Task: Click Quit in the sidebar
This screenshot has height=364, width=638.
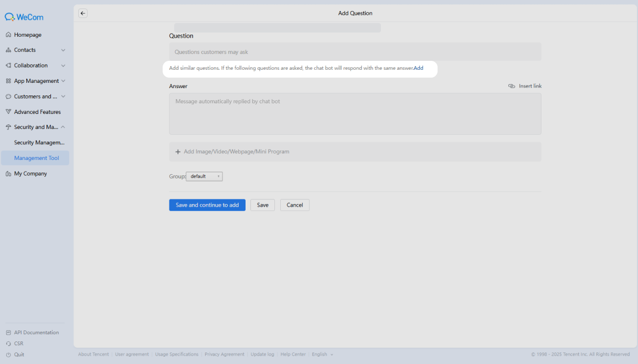Action: tap(19, 355)
